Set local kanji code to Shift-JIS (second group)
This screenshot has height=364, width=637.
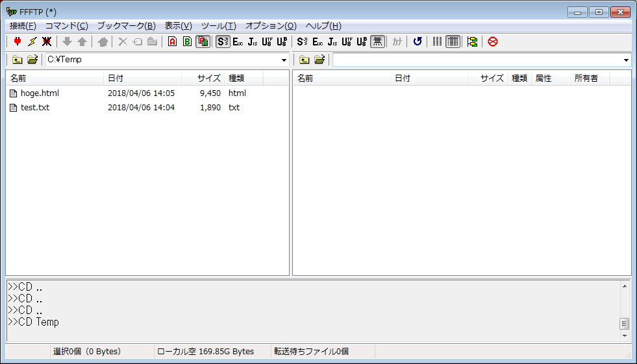tap(302, 42)
